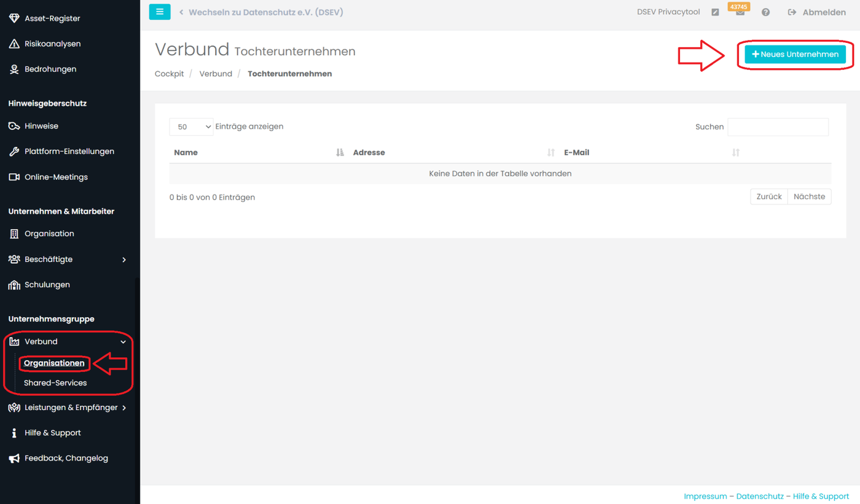Sort table by Adresse column icon

(x=551, y=152)
